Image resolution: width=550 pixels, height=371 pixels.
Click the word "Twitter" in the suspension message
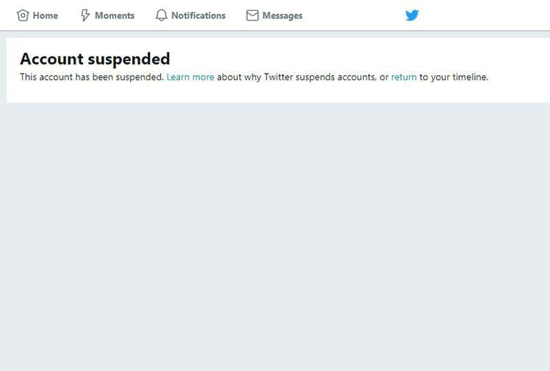[x=278, y=77]
